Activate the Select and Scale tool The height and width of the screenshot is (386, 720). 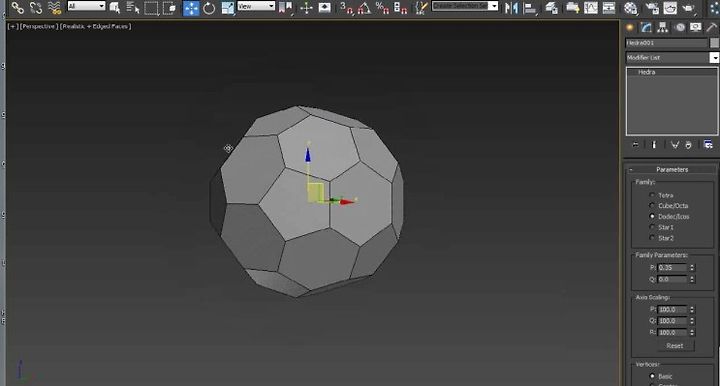[228, 8]
